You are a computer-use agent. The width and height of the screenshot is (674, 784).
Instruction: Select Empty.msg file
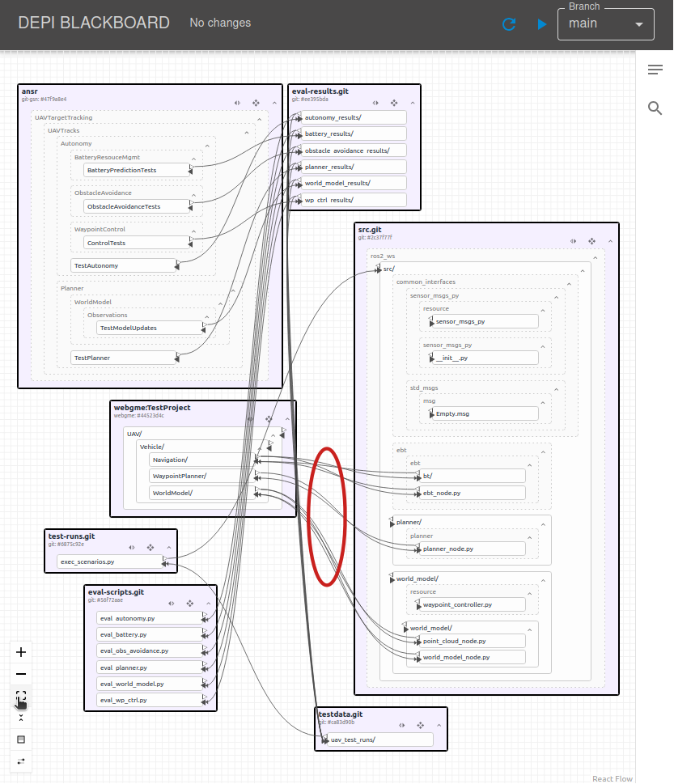pos(485,414)
